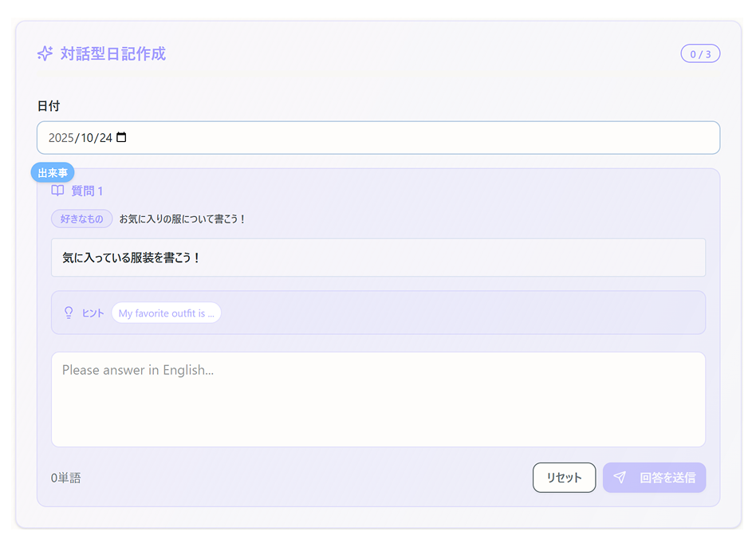Click the 0 / 3 progress badge

[699, 54]
